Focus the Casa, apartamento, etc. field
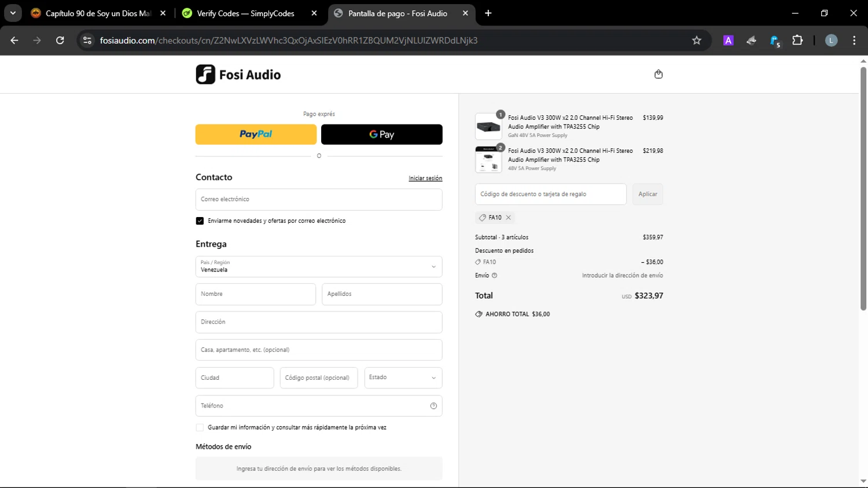The image size is (868, 488). click(319, 350)
